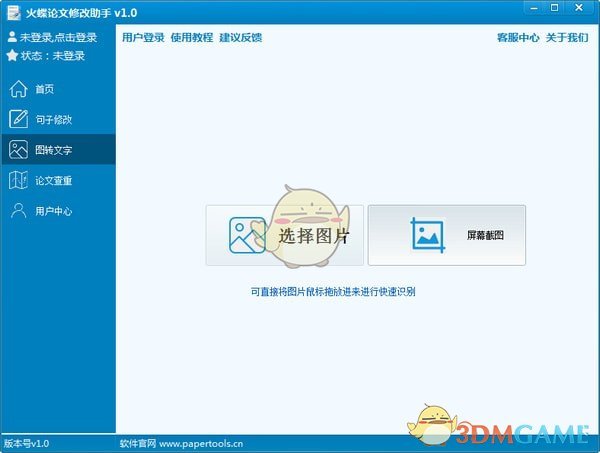
Task: Click the home icon in sidebar
Action: (18, 89)
